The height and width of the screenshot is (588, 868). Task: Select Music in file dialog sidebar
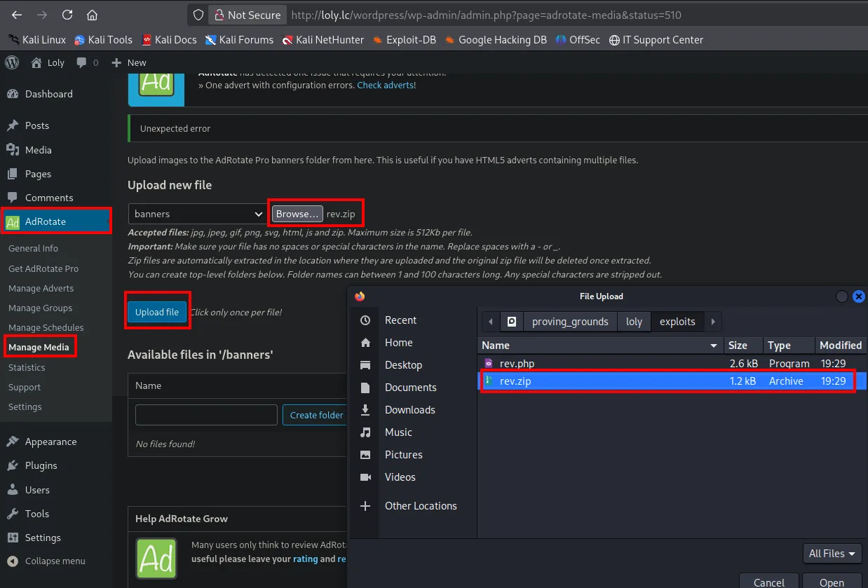(x=413, y=432)
